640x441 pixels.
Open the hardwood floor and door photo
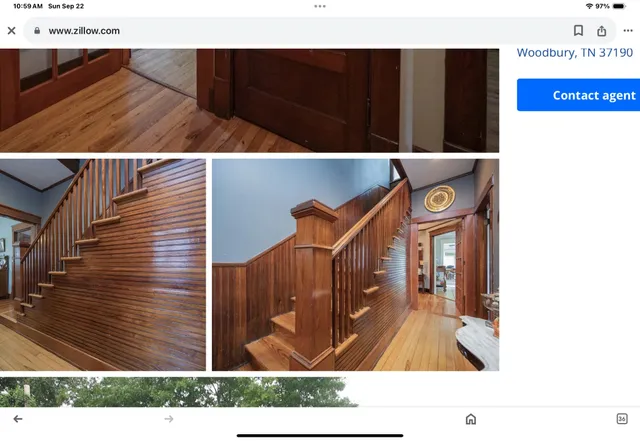click(249, 100)
